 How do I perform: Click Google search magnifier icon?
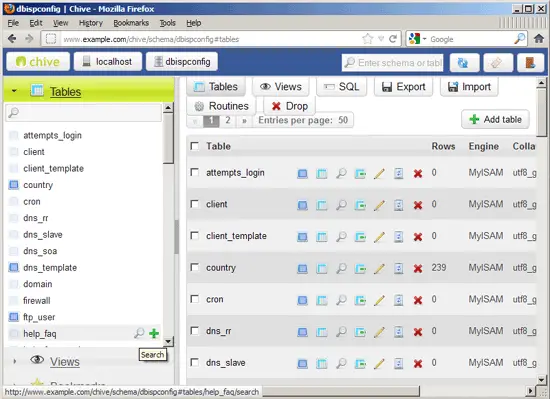point(519,39)
